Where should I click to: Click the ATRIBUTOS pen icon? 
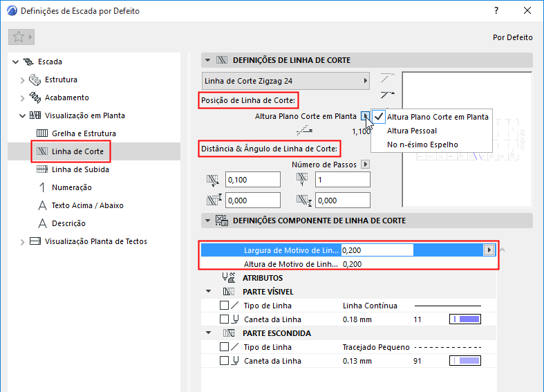(x=229, y=277)
